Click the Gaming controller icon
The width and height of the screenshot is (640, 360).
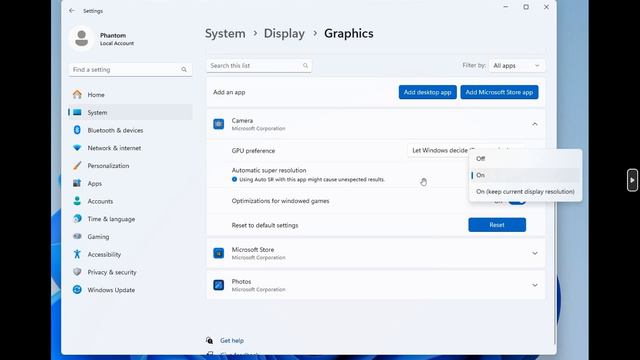[x=77, y=236]
